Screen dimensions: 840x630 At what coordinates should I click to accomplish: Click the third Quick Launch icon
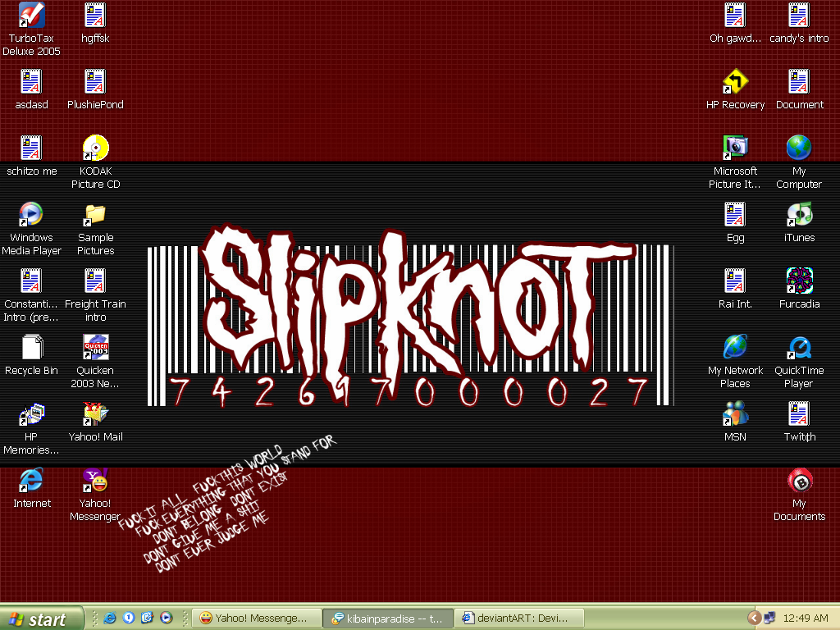point(148,619)
